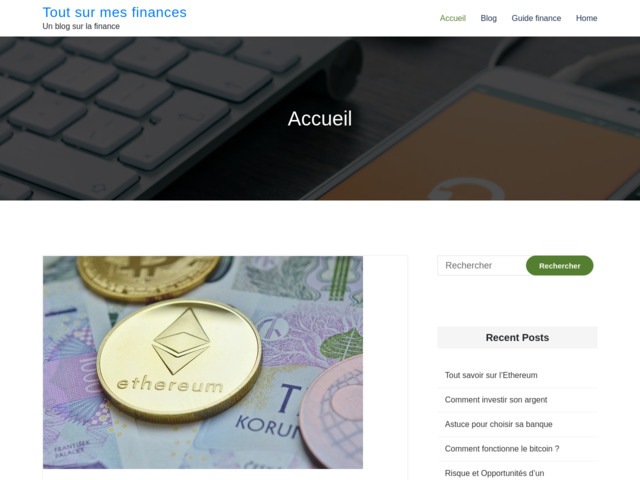Screen dimensions: 640x480
Task: Open the post Comment investir son argent
Action: 496,400
